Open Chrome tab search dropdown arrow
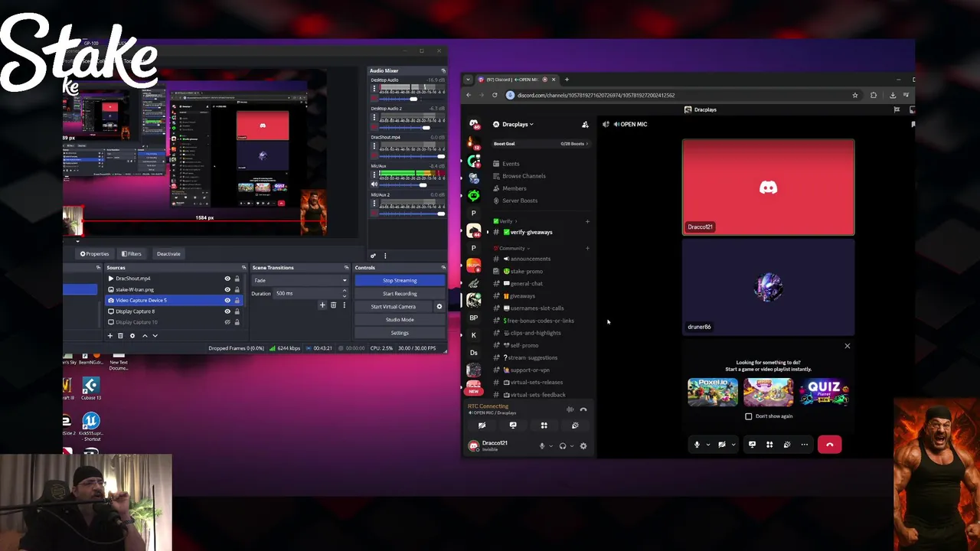980x551 pixels. coord(468,80)
